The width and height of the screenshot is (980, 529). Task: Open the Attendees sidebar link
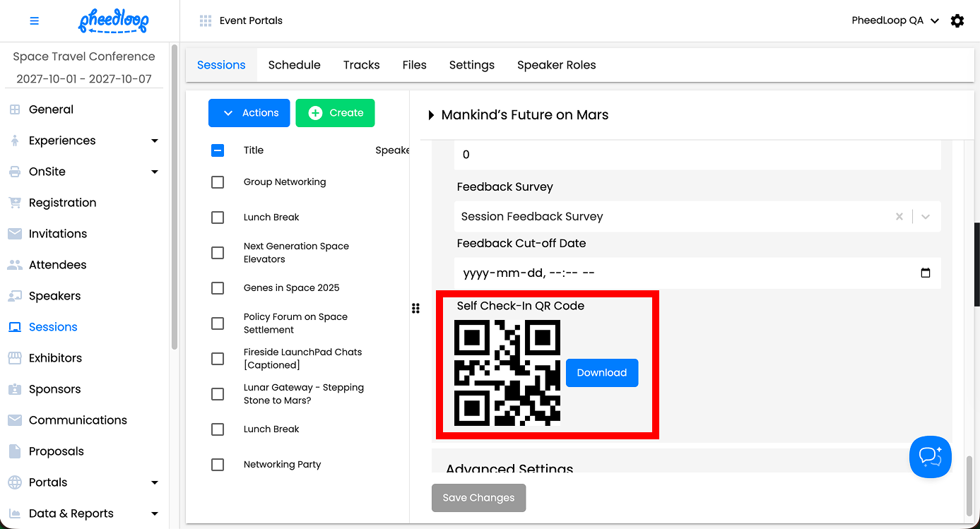[57, 265]
